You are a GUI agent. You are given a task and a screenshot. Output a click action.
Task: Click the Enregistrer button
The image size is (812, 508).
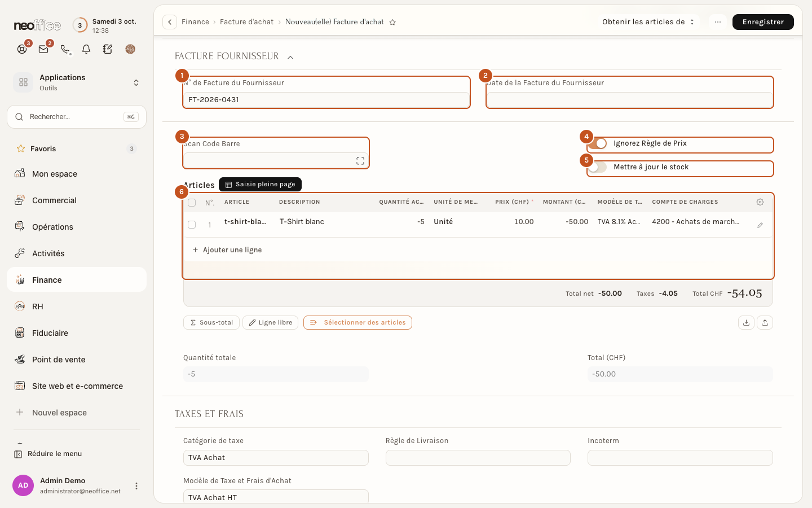click(763, 22)
